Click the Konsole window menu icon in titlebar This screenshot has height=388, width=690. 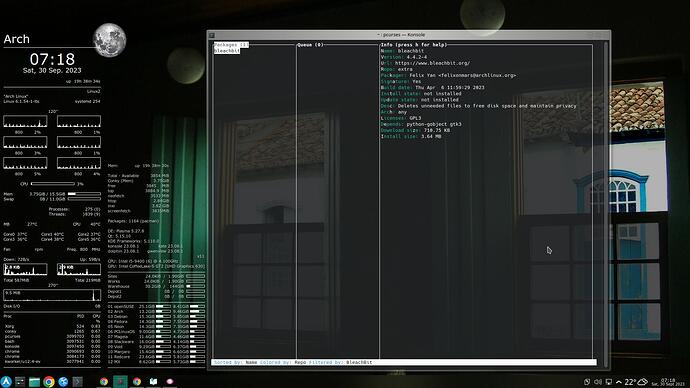click(x=212, y=35)
